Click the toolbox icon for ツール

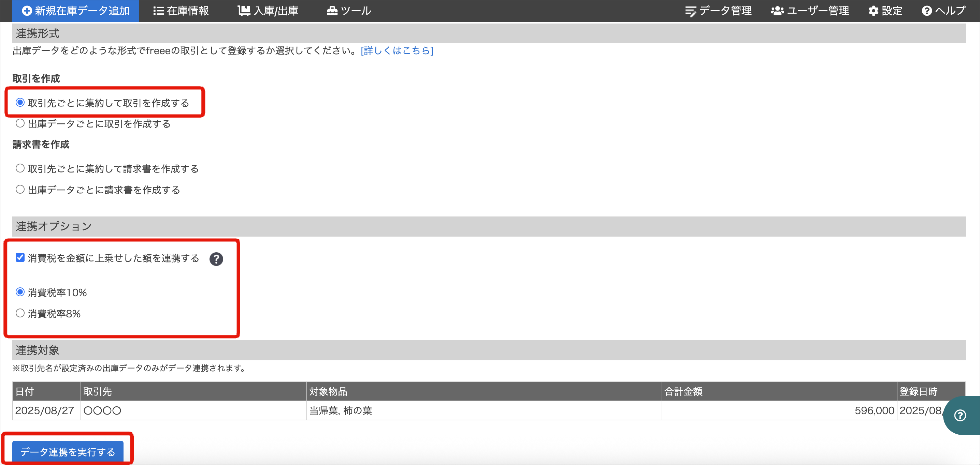click(x=332, y=11)
